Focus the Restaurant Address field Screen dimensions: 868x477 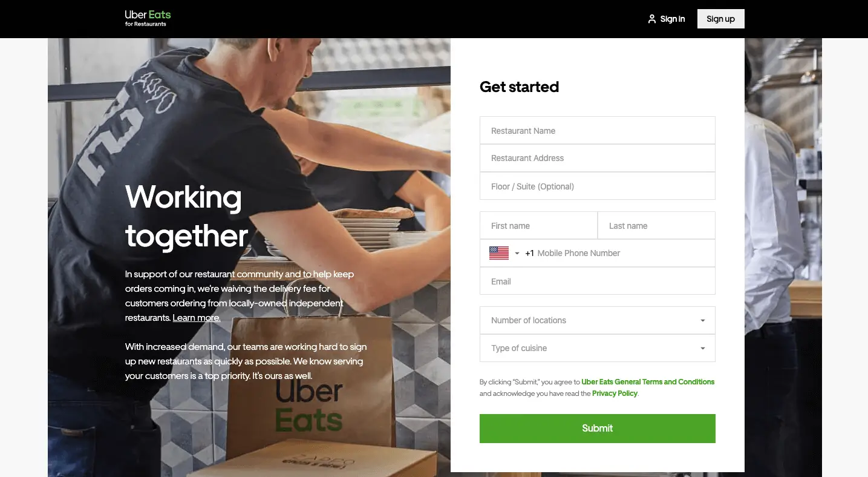pos(598,158)
